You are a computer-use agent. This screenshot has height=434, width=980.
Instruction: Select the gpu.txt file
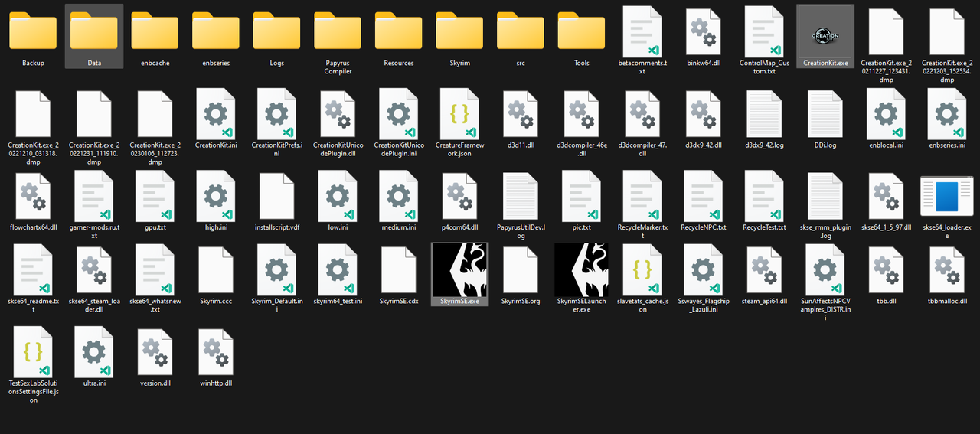155,196
